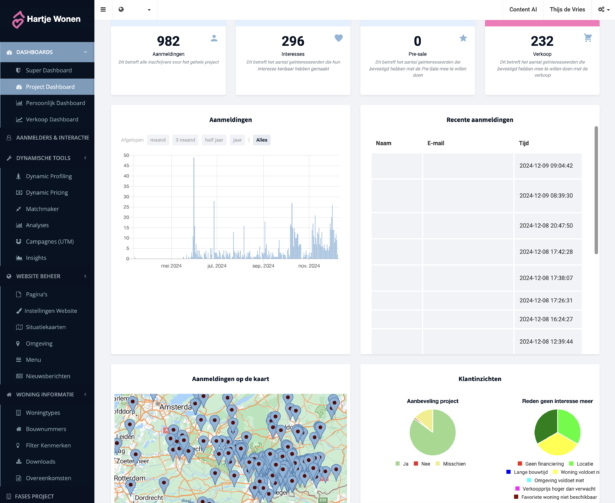Open the globe dropdown in top bar
This screenshot has width=615, height=503.
click(x=135, y=9)
